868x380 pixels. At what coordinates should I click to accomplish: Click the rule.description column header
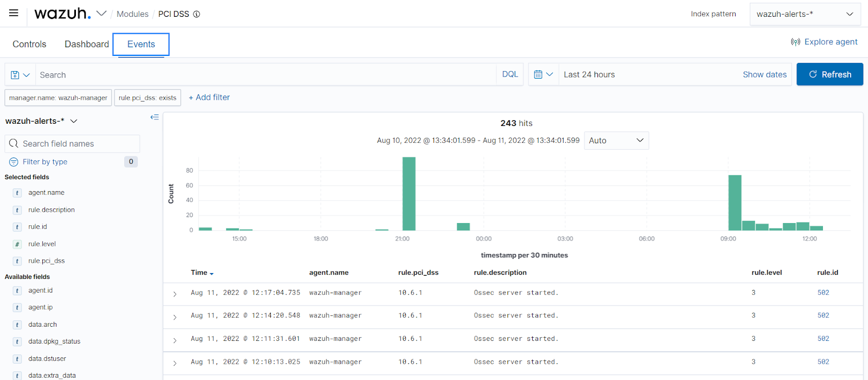[500, 273]
